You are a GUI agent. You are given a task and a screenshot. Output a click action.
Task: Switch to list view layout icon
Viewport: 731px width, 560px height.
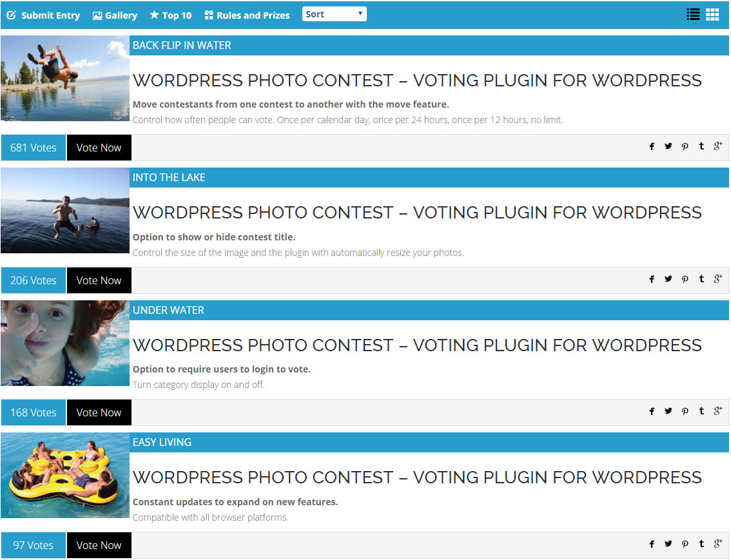[693, 14]
